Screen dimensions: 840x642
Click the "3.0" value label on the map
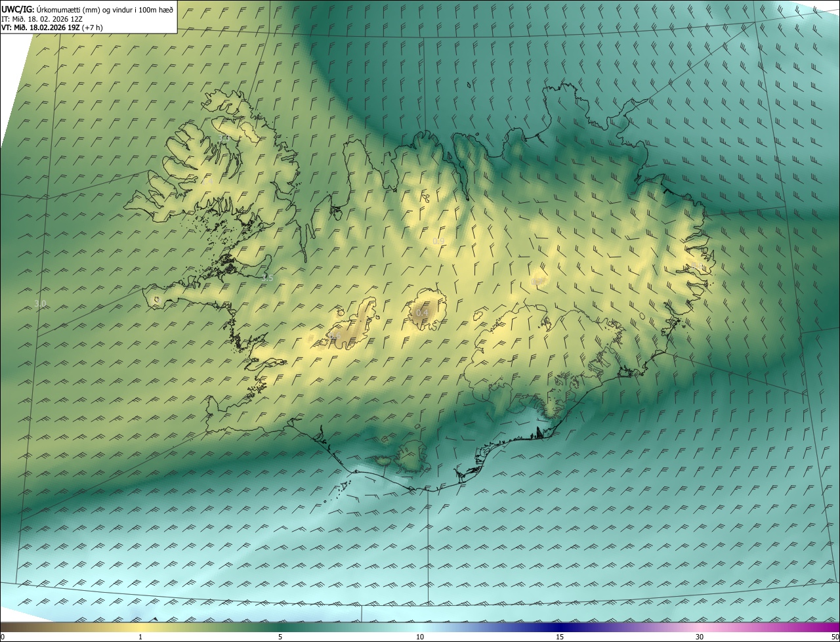pyautogui.click(x=40, y=303)
